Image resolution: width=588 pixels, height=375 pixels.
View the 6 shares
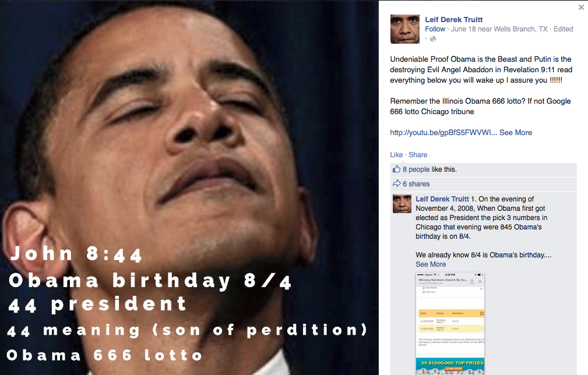[416, 184]
